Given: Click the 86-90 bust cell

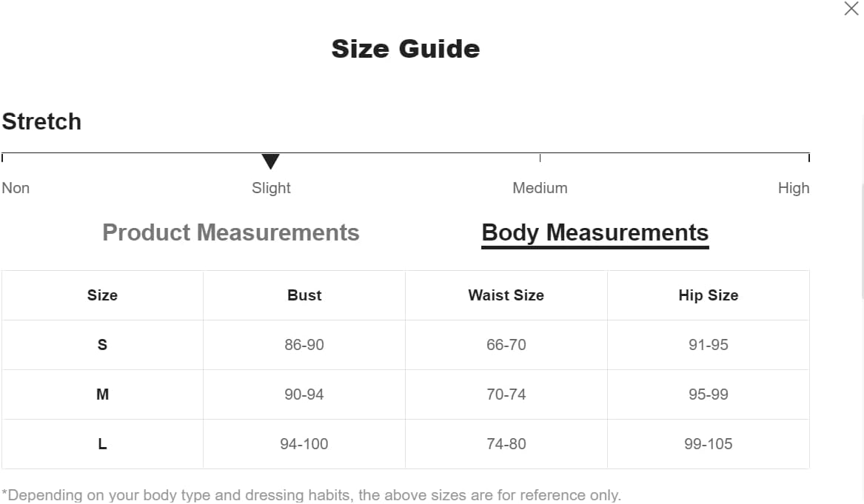Looking at the screenshot, I should 304,345.
